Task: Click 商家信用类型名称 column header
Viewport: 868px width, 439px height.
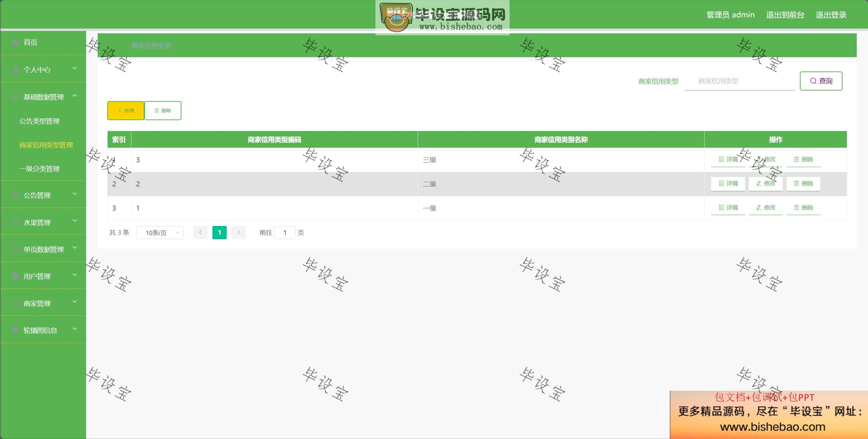Action: pos(561,140)
